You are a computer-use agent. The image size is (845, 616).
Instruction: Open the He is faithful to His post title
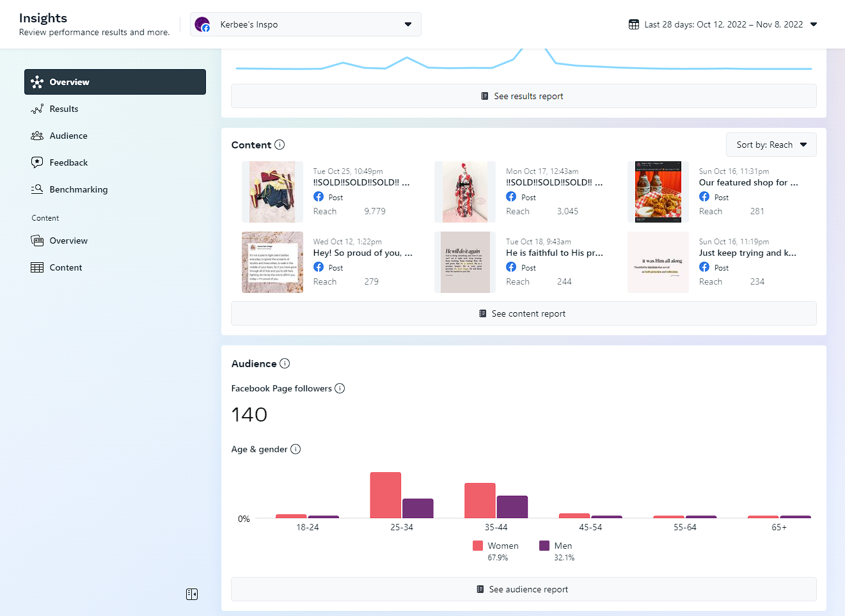(555, 253)
